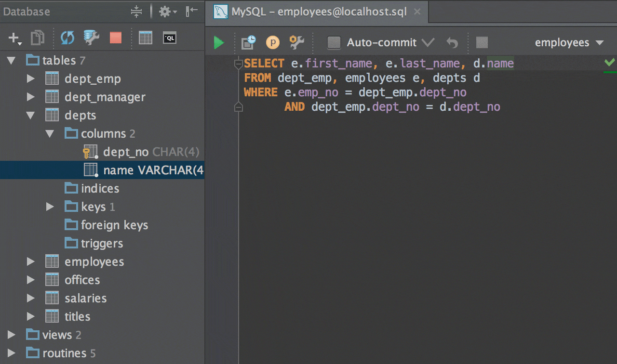Click red disconnect square in Database panel
The width and height of the screenshot is (617, 364).
click(x=116, y=38)
